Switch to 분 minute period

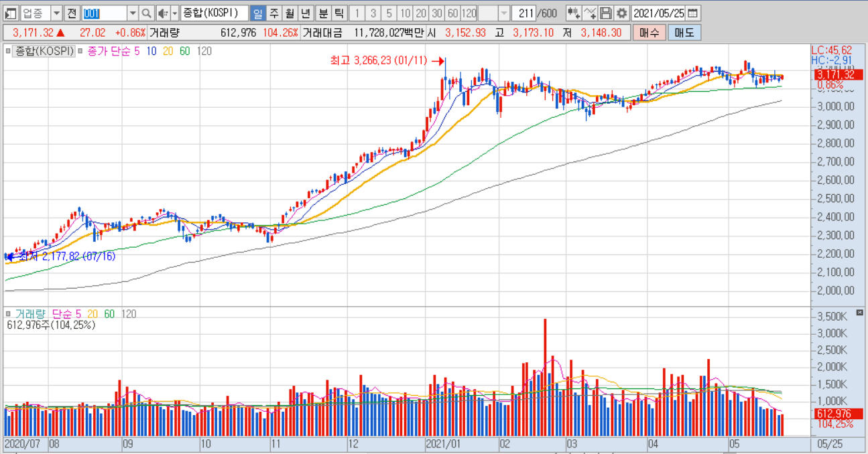pos(323,13)
